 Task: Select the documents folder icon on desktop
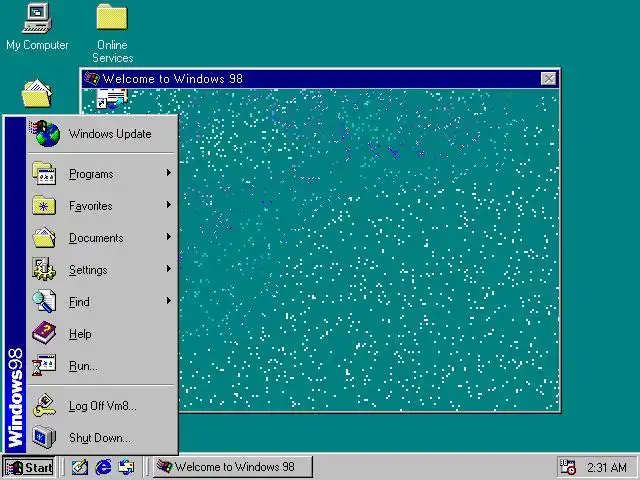[36, 93]
